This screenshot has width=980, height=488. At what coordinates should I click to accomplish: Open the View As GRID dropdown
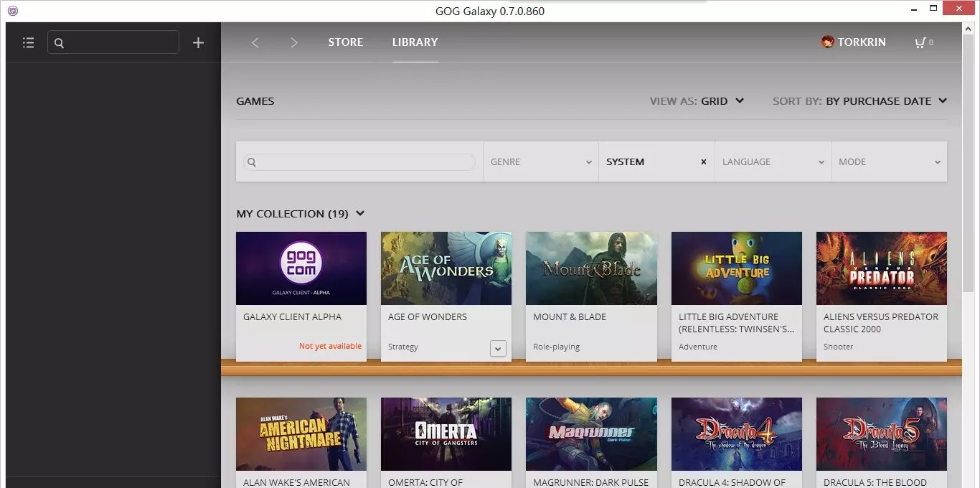pos(697,101)
